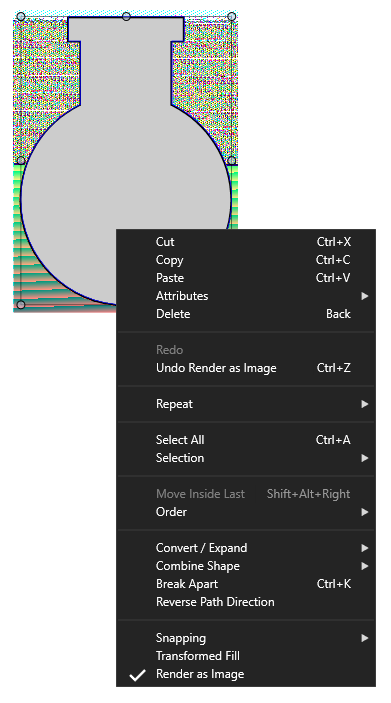
Task: Click Paste in the context menu
Action: tap(246, 278)
